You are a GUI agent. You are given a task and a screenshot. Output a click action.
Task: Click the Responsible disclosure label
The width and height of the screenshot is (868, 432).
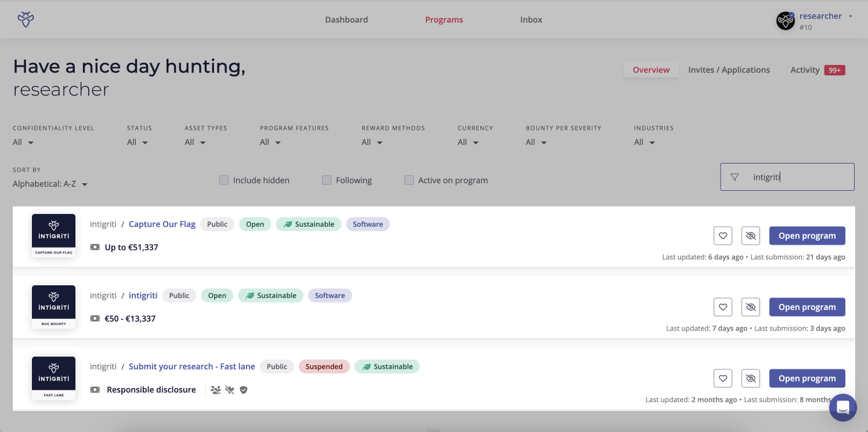(x=151, y=390)
